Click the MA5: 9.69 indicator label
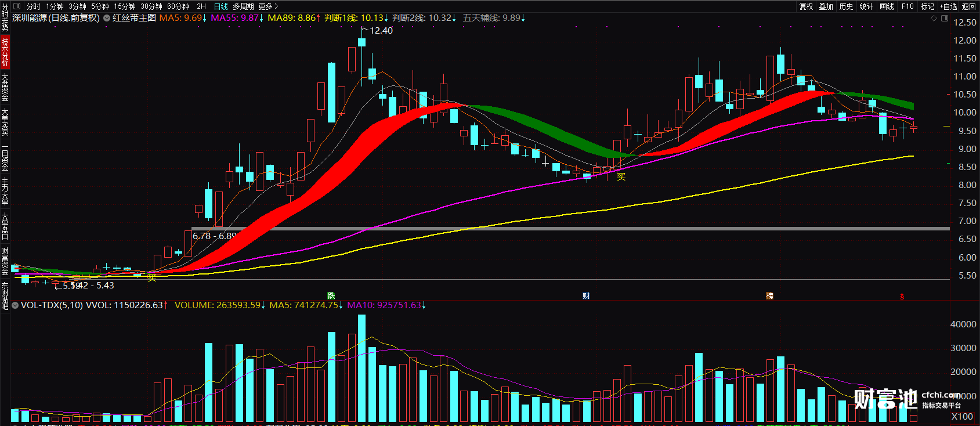This screenshot has width=980, height=426. 183,18
